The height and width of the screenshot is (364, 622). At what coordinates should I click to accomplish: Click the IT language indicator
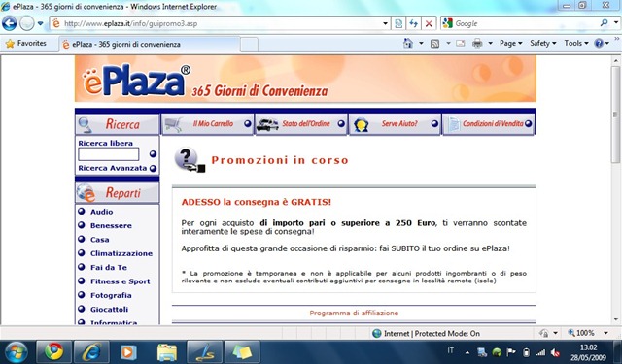(x=451, y=350)
